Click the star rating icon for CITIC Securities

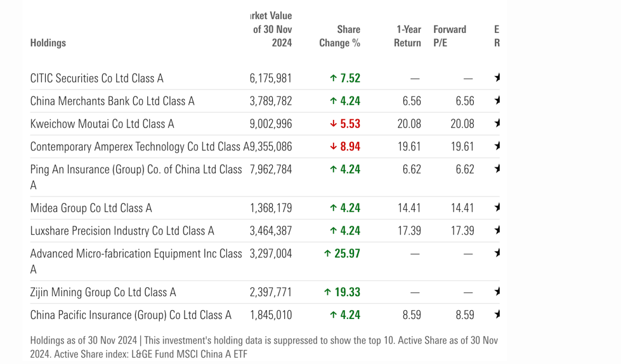tap(497, 78)
